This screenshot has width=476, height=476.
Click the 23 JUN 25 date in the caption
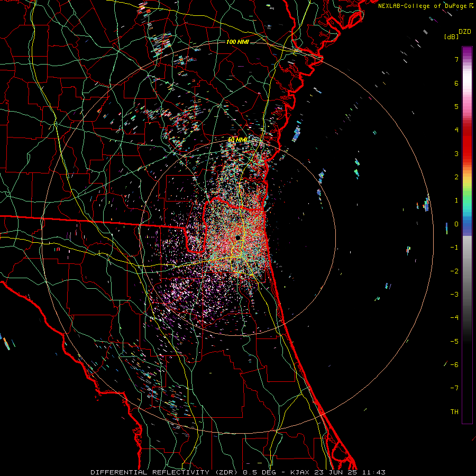(335, 472)
